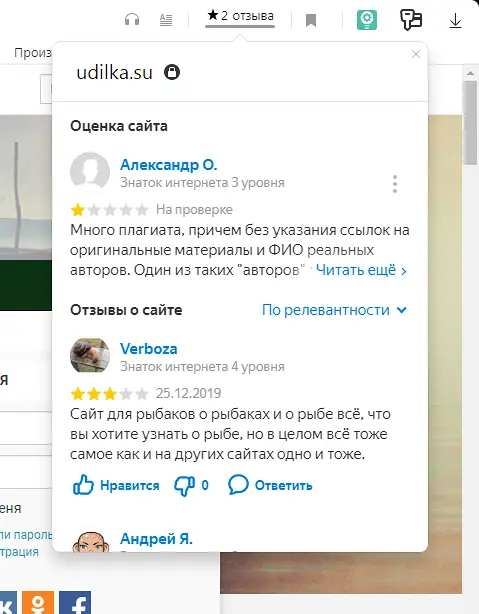Click the padlock icon next to udilka.su

[172, 72]
